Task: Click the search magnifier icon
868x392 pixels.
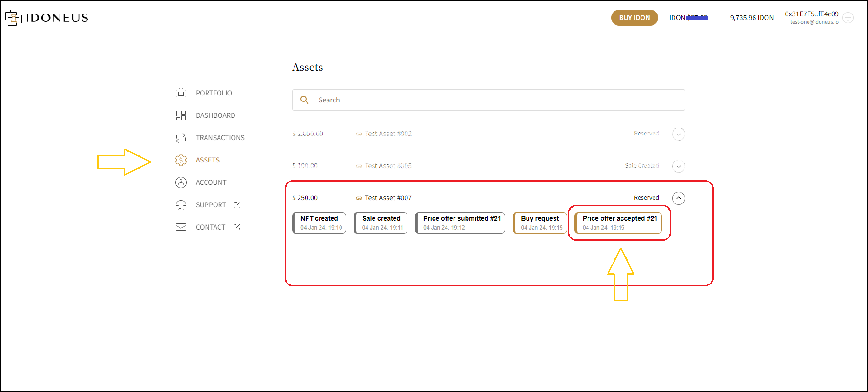Action: (x=305, y=100)
